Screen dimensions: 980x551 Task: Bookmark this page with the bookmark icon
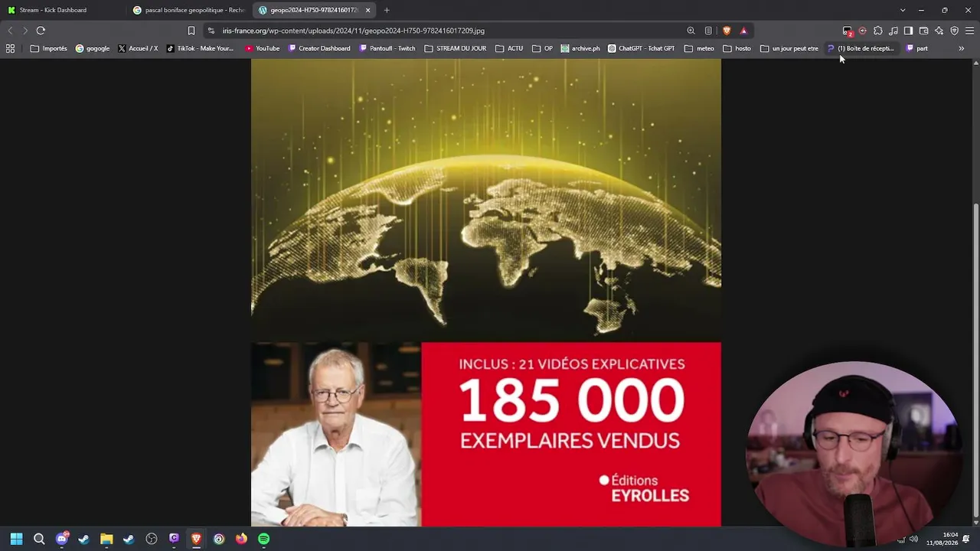pyautogui.click(x=191, y=31)
